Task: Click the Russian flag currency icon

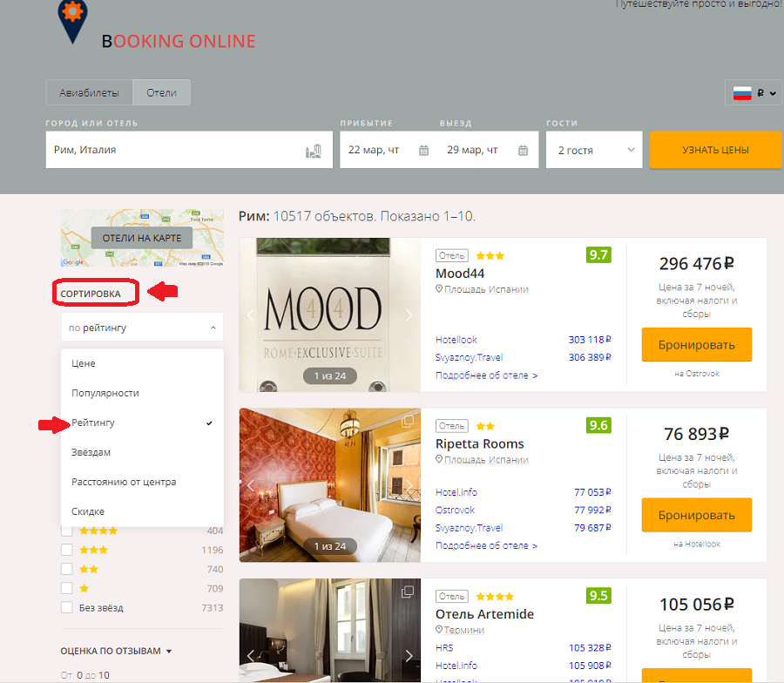Action: (742, 93)
